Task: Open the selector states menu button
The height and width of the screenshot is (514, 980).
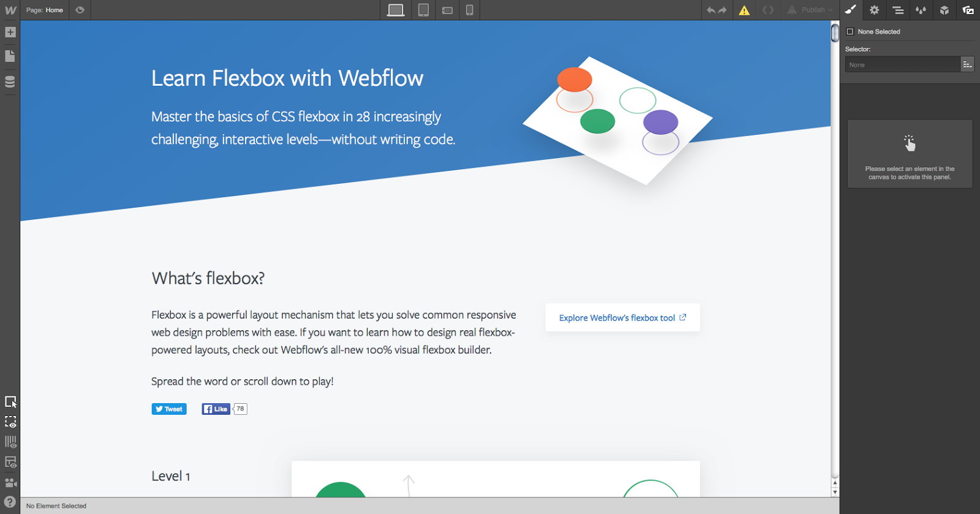Action: pos(967,64)
